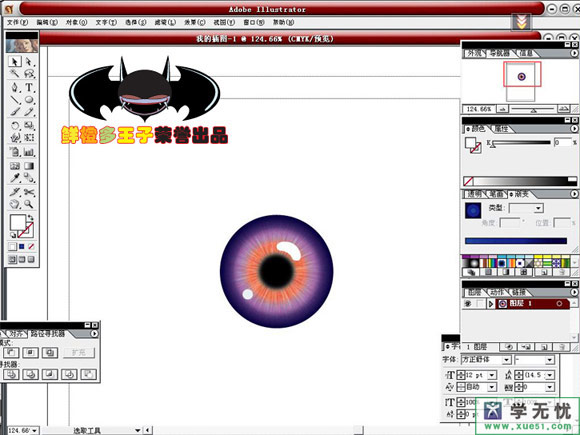Toggle the lock box of layer 1

click(x=480, y=304)
